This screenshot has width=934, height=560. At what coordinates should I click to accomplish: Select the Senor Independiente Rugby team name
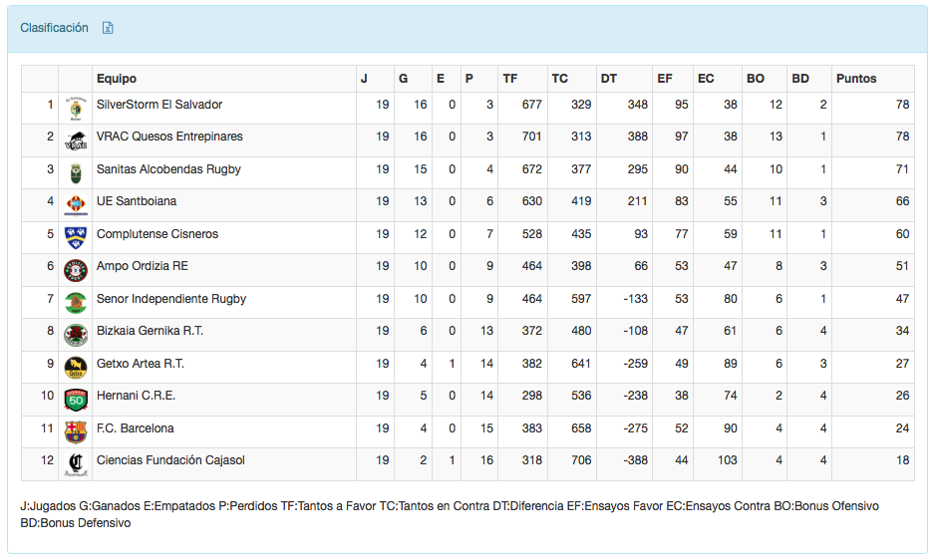point(170,299)
